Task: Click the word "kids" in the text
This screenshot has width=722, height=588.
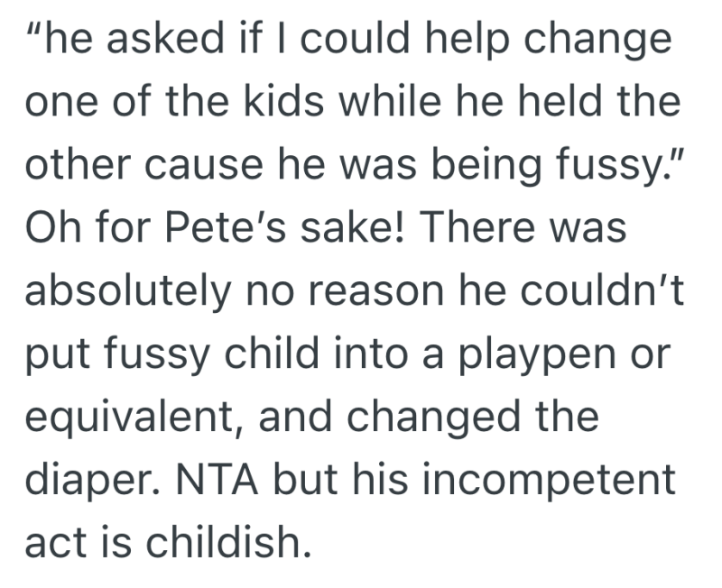Action: [x=288, y=102]
